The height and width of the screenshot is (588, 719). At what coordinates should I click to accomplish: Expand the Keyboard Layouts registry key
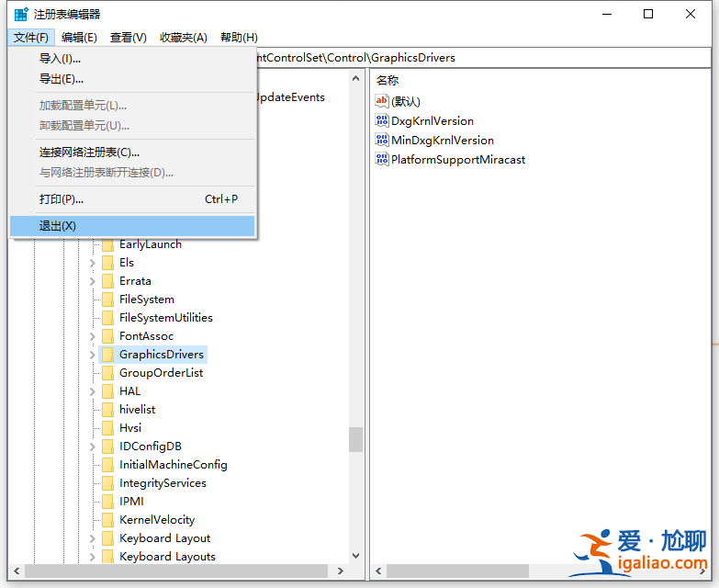[x=92, y=557]
